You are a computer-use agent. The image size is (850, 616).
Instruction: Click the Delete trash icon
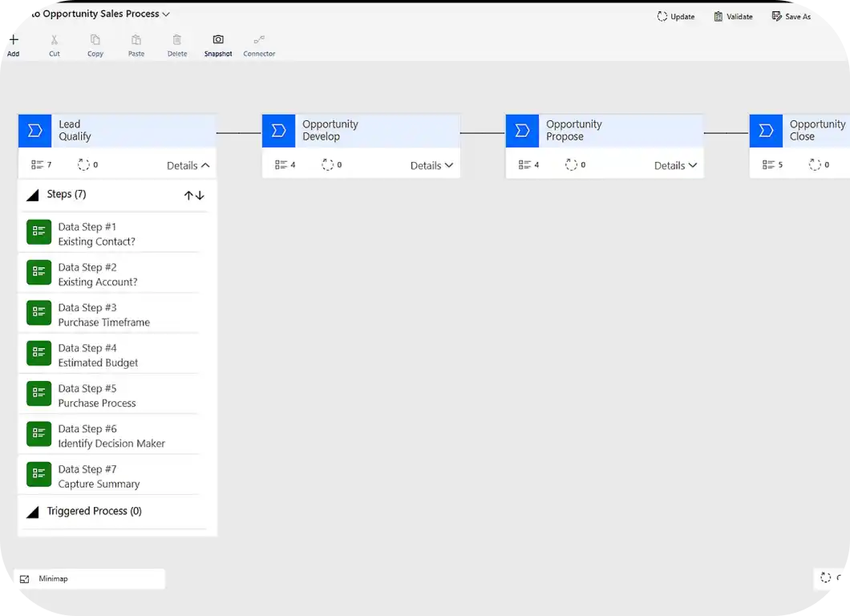(177, 40)
